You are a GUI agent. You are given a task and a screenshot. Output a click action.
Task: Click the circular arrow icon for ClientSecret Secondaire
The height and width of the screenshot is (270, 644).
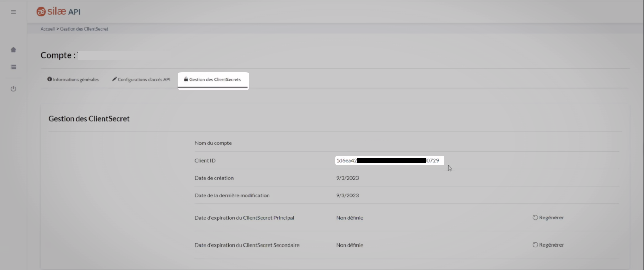coord(535,245)
